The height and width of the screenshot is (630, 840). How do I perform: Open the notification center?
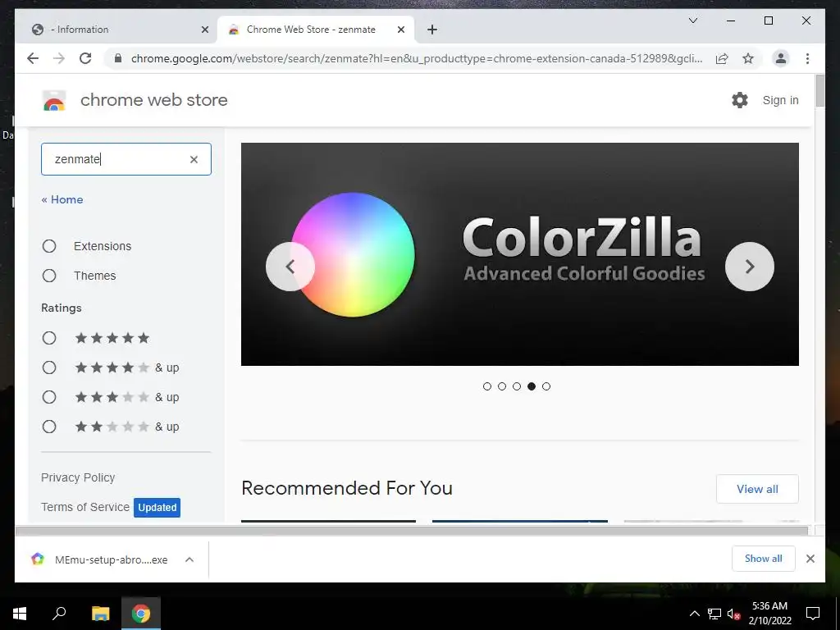tap(813, 614)
